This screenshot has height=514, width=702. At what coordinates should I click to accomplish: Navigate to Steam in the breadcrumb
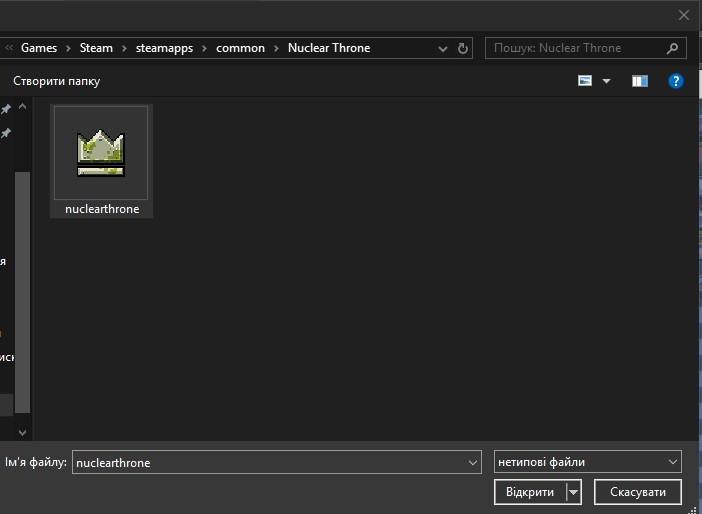tap(96, 48)
